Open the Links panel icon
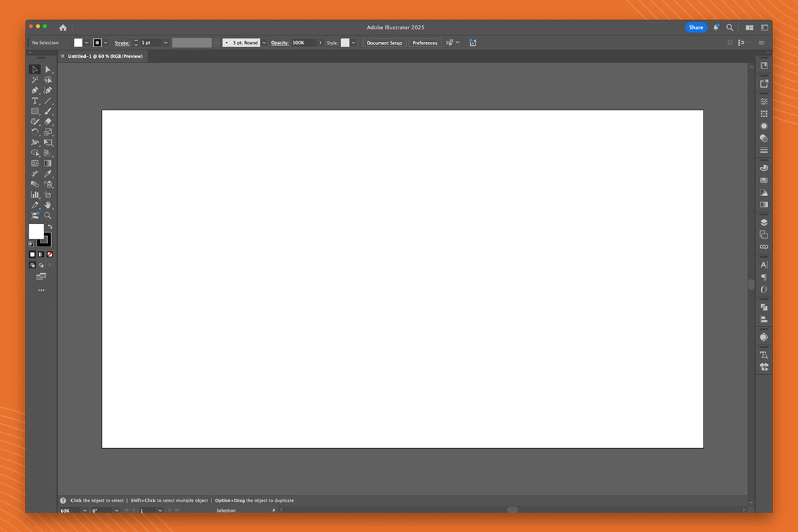The image size is (798, 532). point(764,247)
